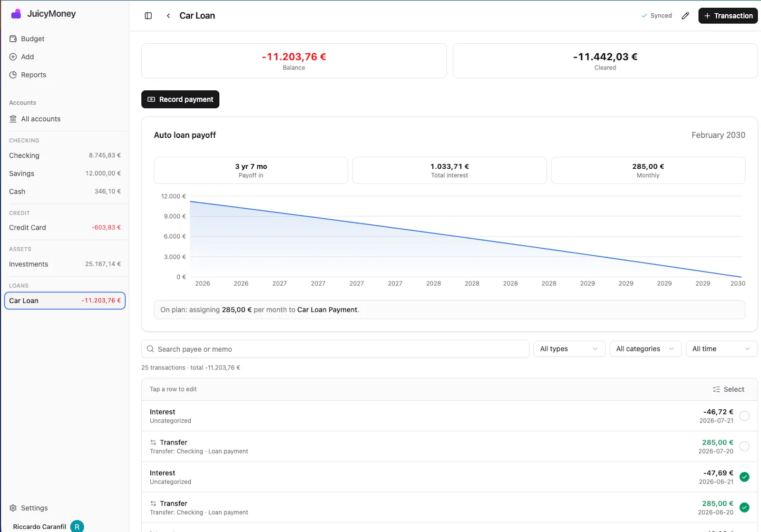Viewport: 761px width, 532px height.
Task: Click transfer arrows icon on 2026-06-20 row
Action: point(153,503)
